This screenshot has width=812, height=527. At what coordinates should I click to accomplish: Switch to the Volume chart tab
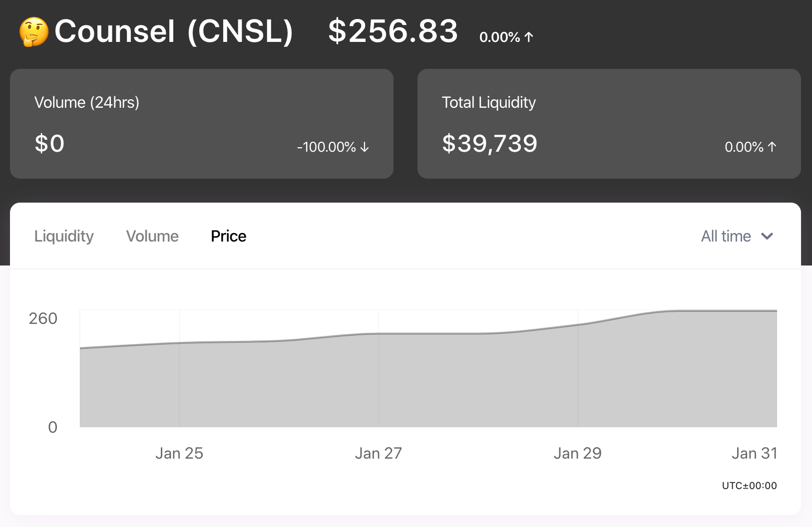point(152,236)
